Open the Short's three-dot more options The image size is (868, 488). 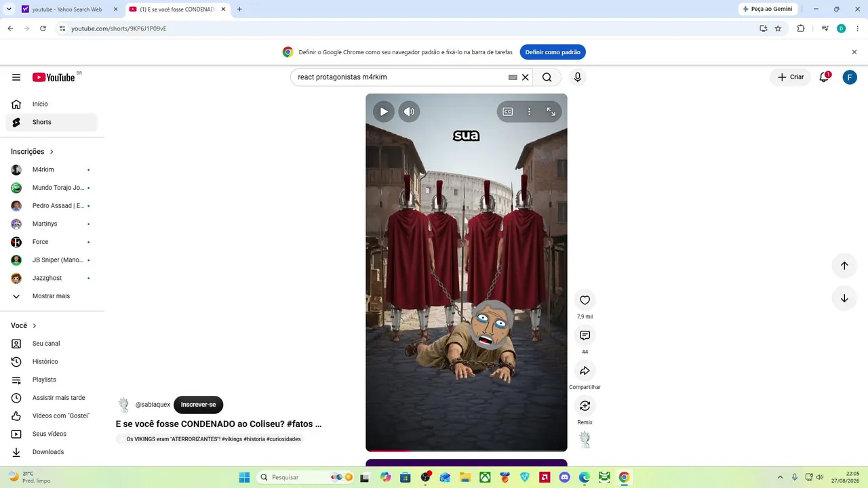coord(530,112)
